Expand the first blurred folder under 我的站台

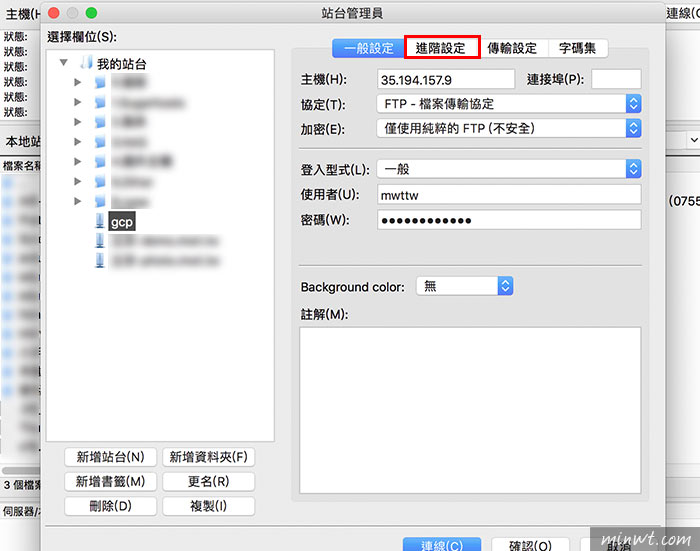tap(78, 82)
